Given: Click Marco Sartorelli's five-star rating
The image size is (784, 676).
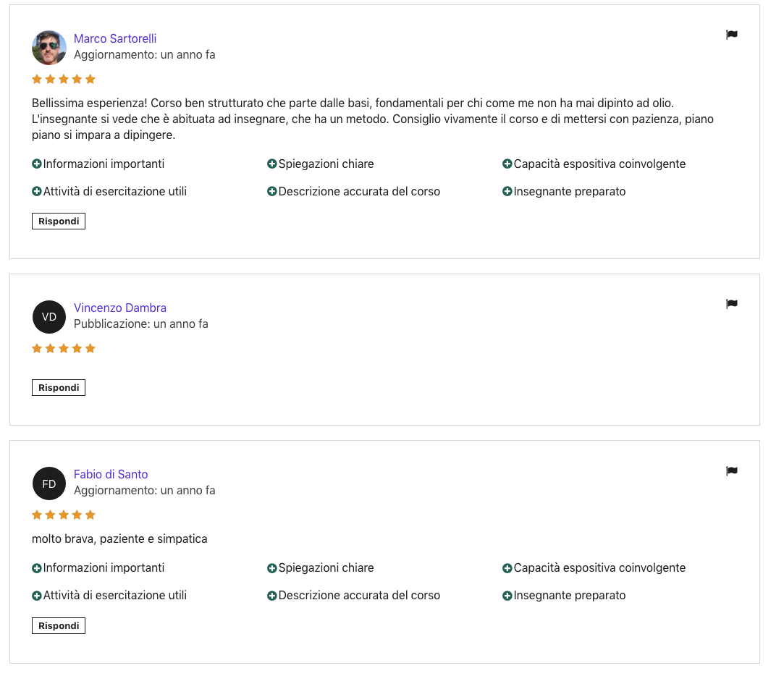Looking at the screenshot, I should pos(64,79).
